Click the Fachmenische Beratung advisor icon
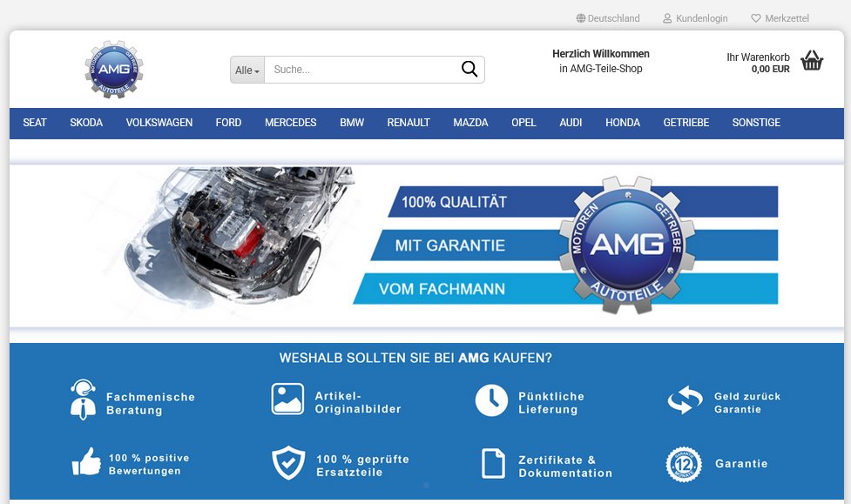The height and width of the screenshot is (504, 851). [83, 400]
